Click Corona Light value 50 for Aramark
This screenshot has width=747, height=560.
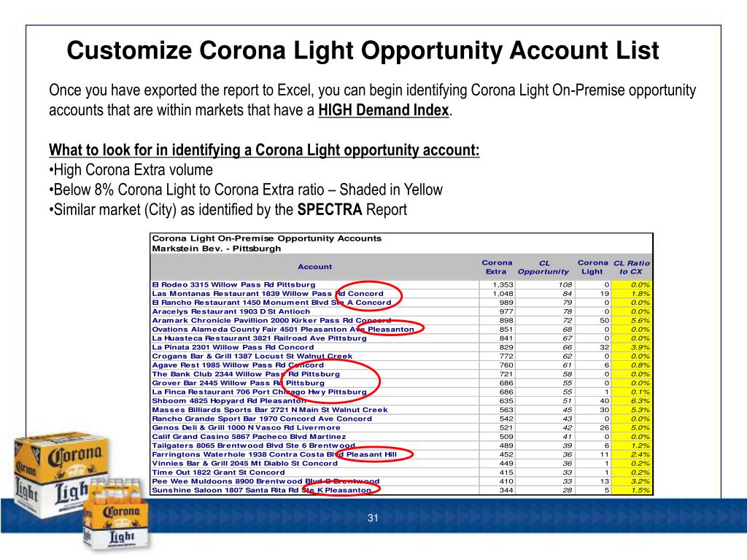pyautogui.click(x=605, y=321)
